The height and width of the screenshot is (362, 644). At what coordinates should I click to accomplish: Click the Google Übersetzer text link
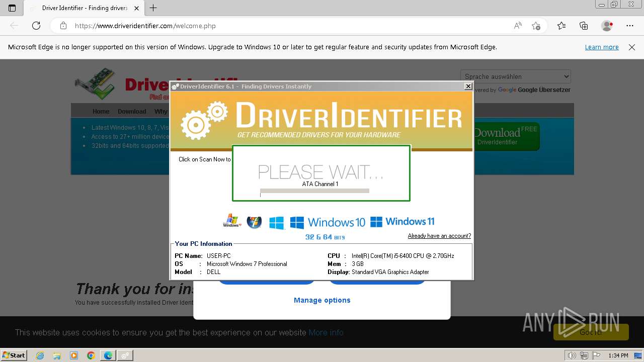tap(544, 90)
